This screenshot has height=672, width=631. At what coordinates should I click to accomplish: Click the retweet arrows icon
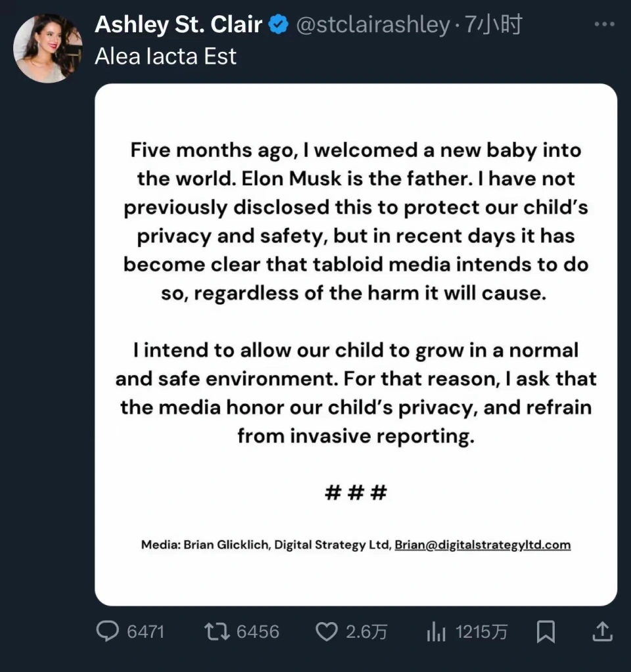coord(218,632)
